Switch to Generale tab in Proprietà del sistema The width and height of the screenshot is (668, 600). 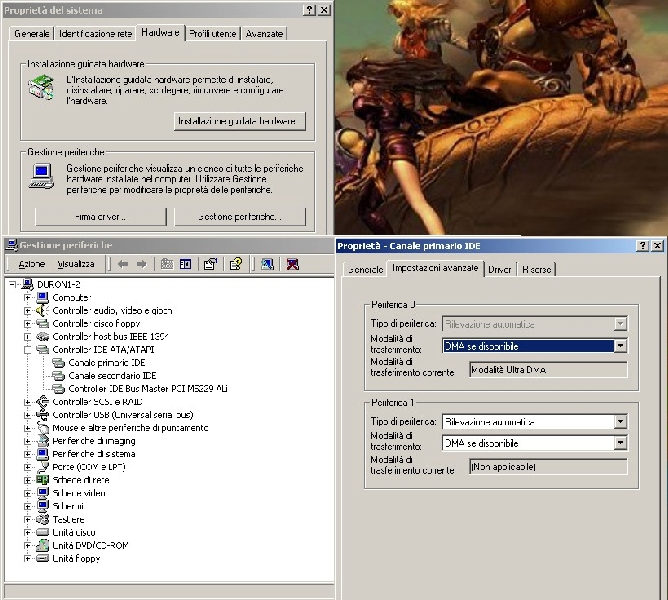tap(32, 34)
